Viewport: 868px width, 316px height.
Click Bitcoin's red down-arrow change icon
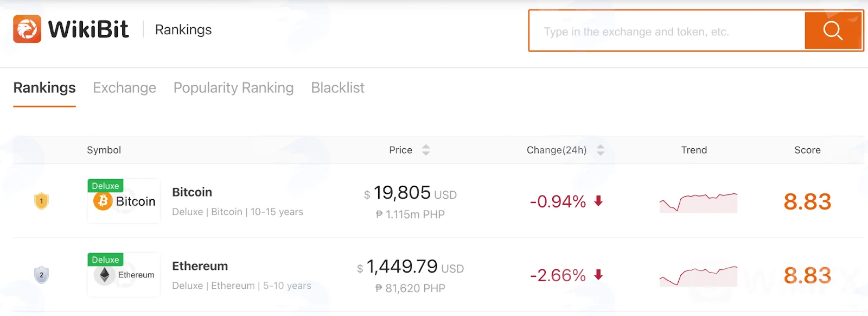point(598,201)
